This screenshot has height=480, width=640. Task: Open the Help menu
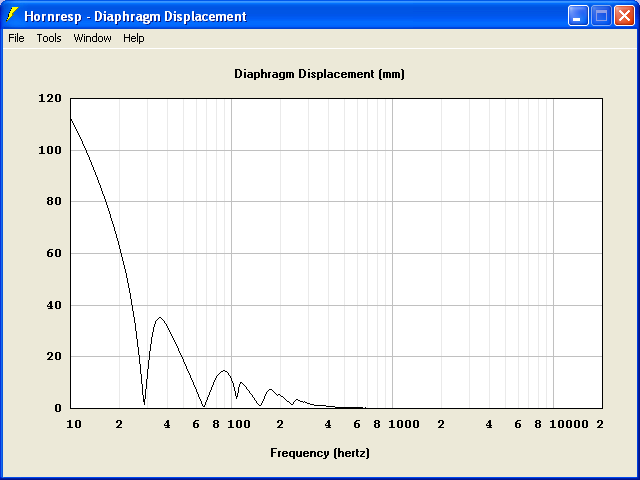(x=134, y=38)
